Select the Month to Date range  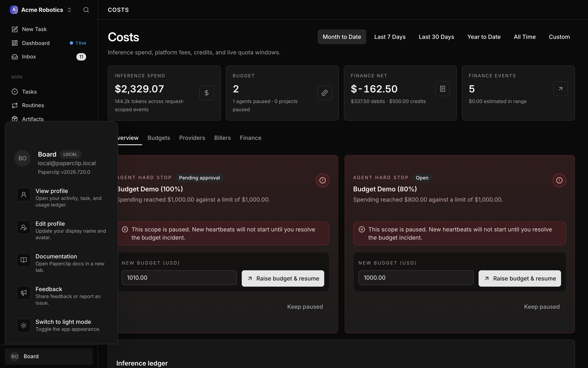[342, 37]
